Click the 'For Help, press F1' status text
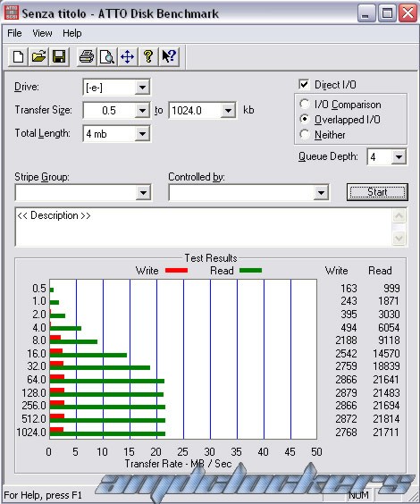This screenshot has height=504, width=420. click(43, 495)
